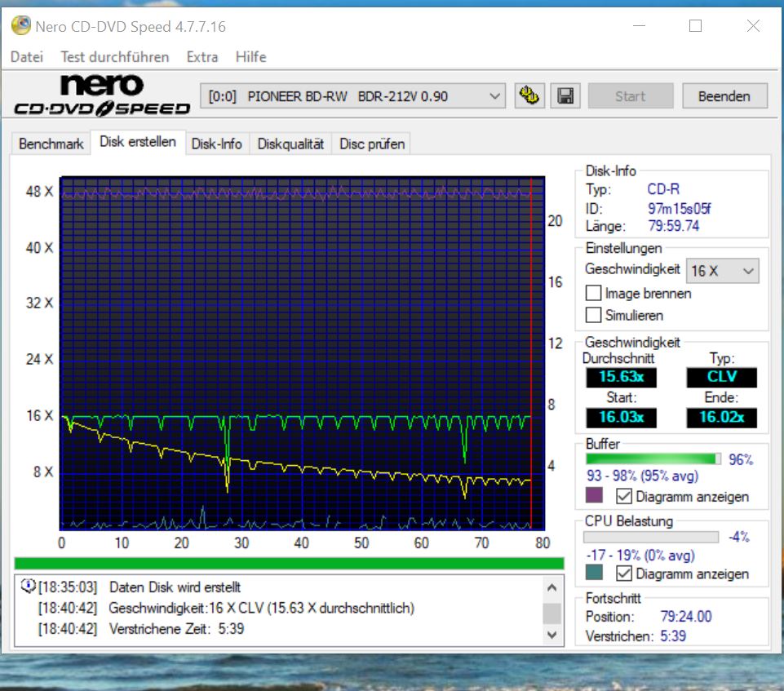
Task: Click the Start speed 16.03x readout
Action: [621, 417]
